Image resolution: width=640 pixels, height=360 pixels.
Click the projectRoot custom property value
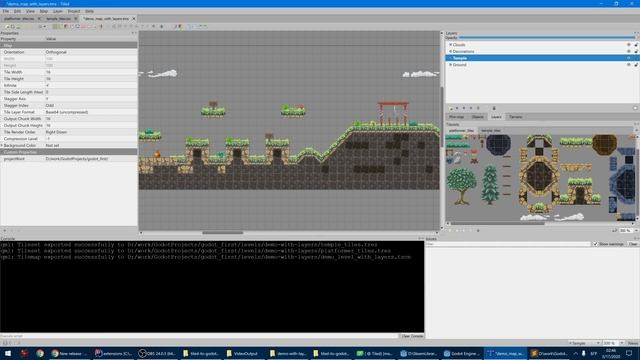tap(91, 159)
